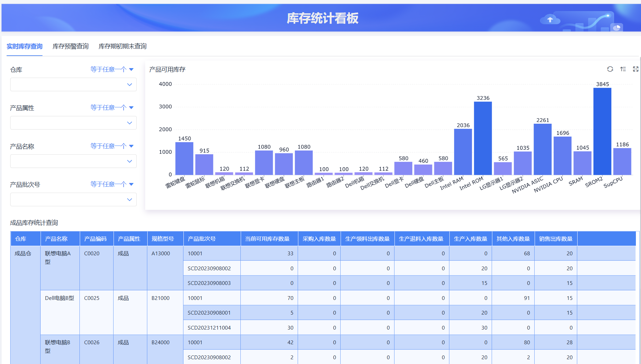Expand the 产品批次号 filter combo box
Screen dimensions: 641x364
click(x=73, y=199)
